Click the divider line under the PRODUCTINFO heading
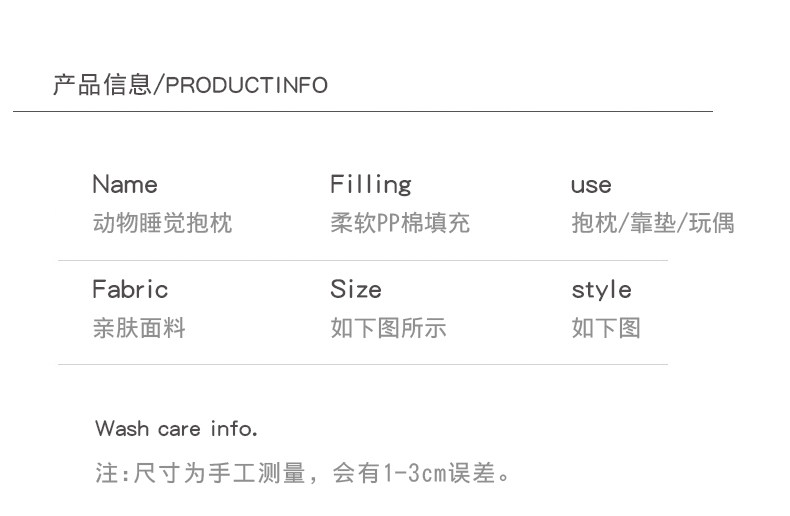 (x=362, y=111)
